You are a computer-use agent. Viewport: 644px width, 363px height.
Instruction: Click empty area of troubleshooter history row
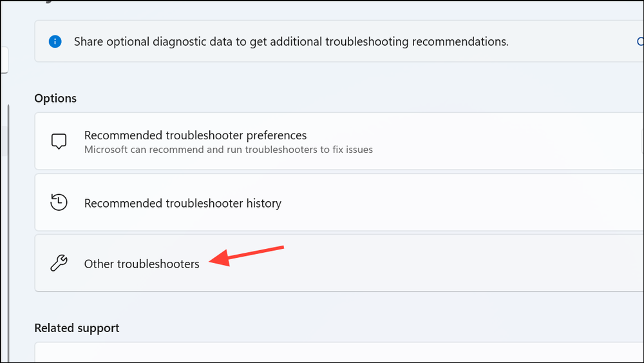pos(452,202)
